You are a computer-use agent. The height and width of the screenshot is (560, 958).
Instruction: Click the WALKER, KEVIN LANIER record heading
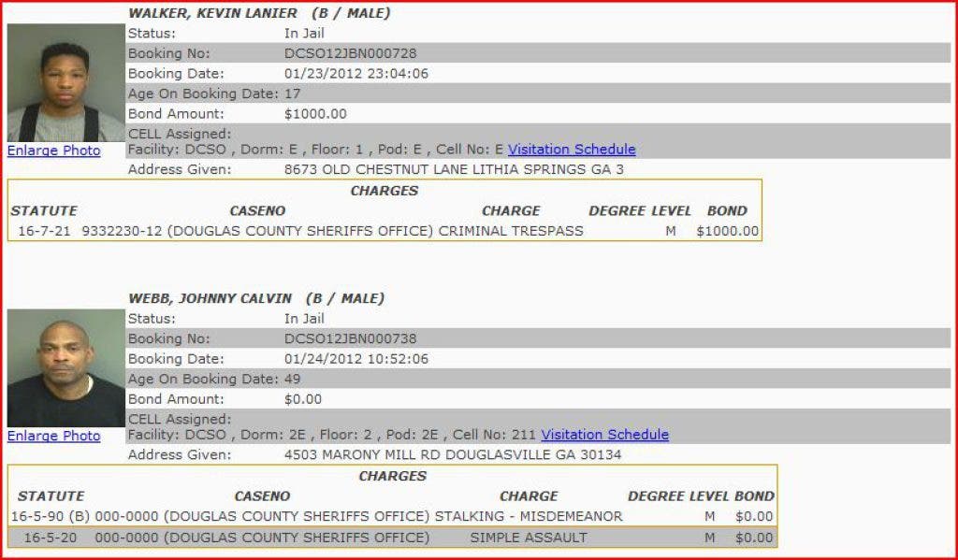pyautogui.click(x=212, y=13)
